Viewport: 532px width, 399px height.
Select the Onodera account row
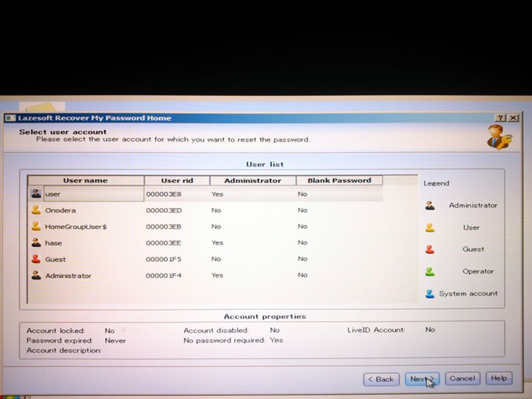point(205,210)
